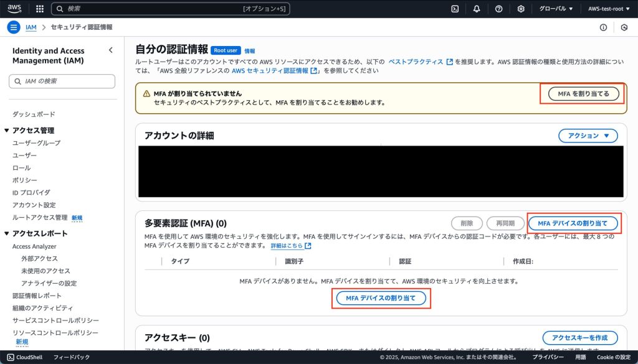Viewport: 638px width, 364px height.
Task: Open the hexagon settings icon at right
Action: 624,27
